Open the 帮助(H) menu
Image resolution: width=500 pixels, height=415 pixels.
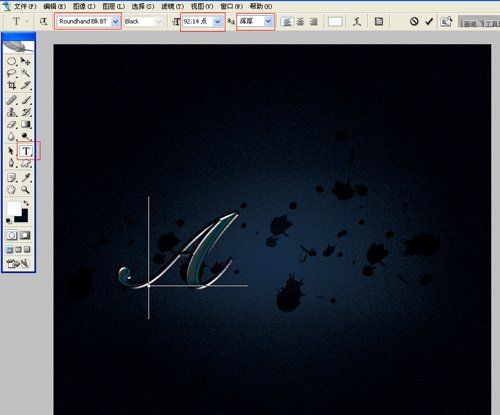click(x=261, y=6)
